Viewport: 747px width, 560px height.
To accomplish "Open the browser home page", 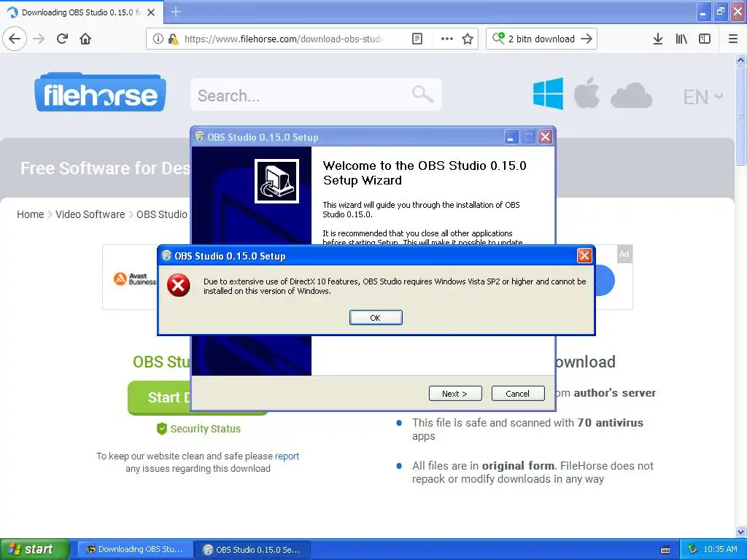I will [x=85, y=39].
